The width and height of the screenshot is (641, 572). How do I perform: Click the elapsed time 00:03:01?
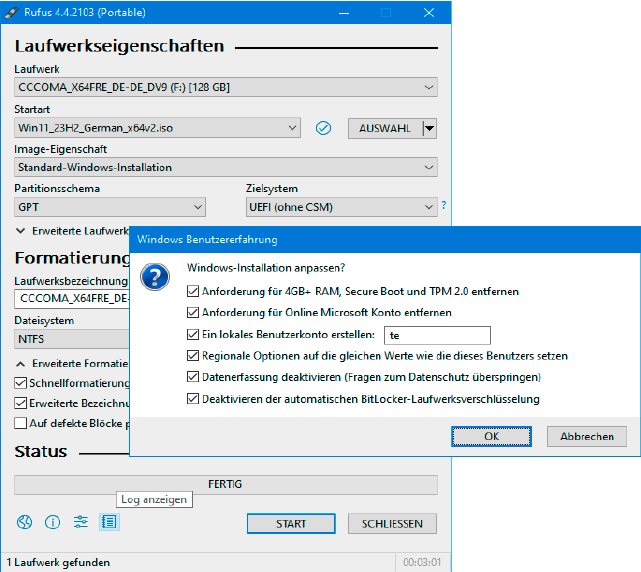422,562
